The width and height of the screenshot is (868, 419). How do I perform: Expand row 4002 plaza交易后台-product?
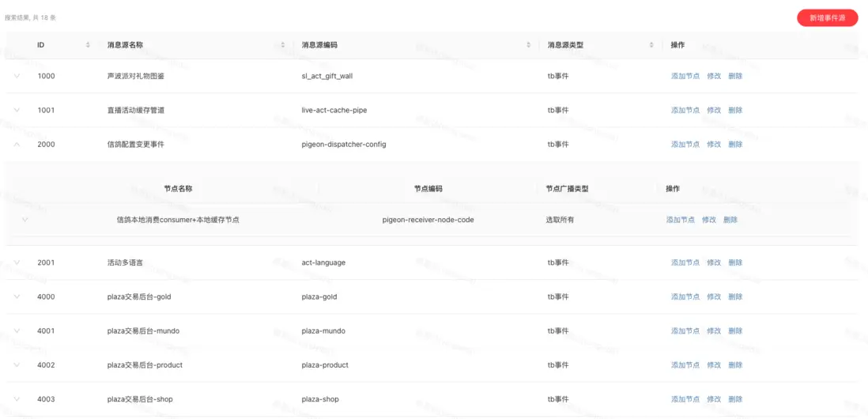coord(17,364)
